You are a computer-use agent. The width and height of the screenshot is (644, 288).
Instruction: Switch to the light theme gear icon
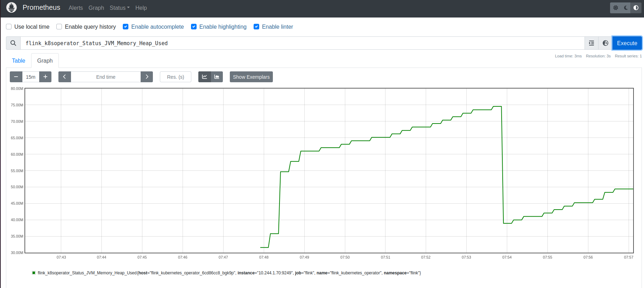pyautogui.click(x=616, y=8)
